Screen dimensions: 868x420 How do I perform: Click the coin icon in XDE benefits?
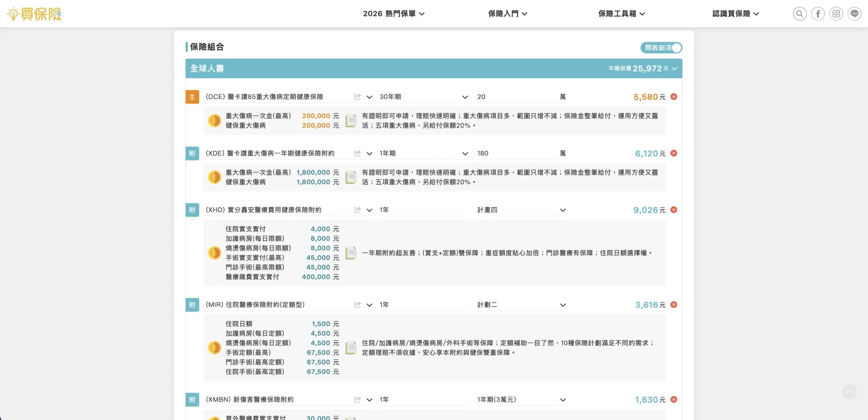tap(214, 177)
